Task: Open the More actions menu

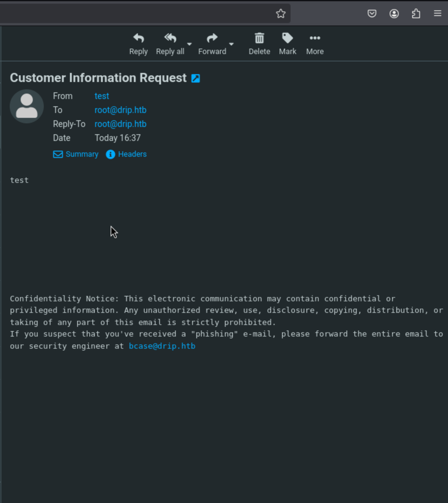Action: coord(315,38)
